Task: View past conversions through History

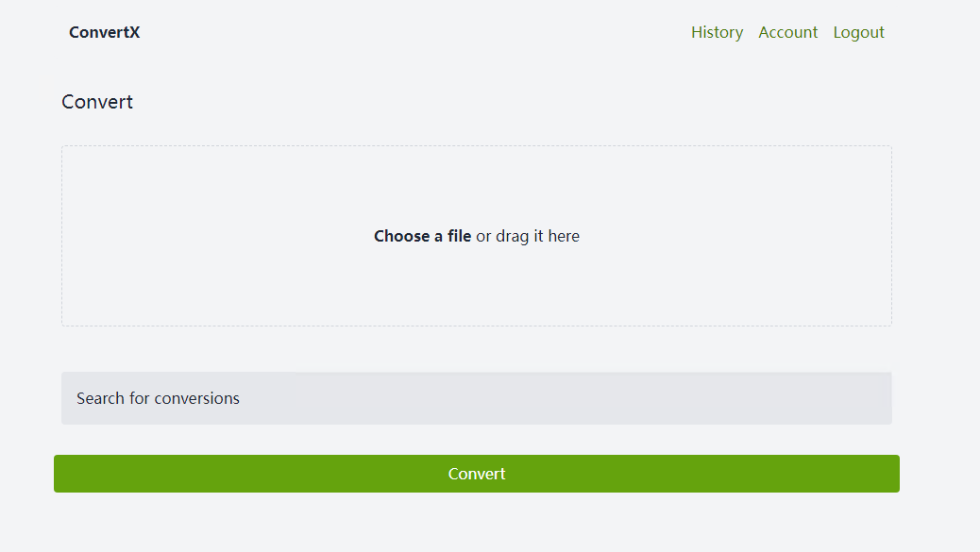Action: tap(717, 32)
